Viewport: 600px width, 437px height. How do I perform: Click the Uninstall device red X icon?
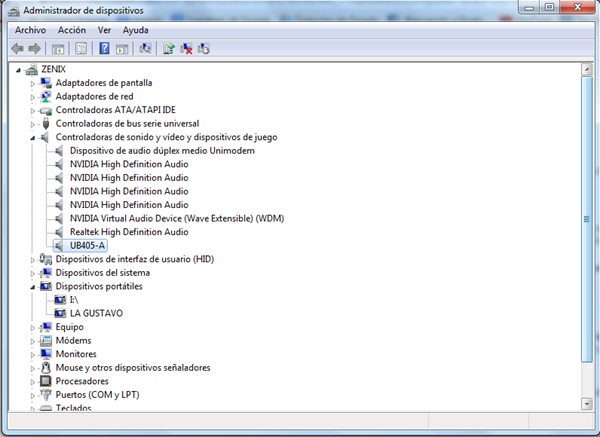pyautogui.click(x=186, y=49)
